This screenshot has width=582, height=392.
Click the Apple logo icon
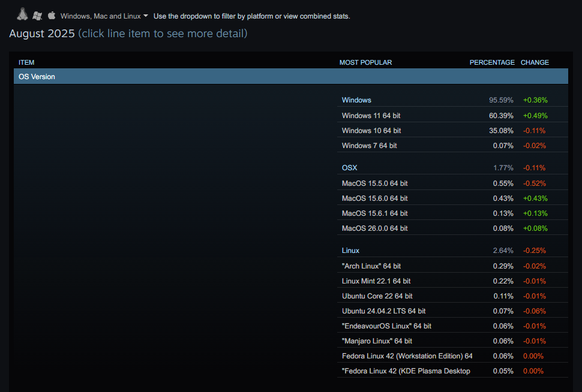click(52, 15)
